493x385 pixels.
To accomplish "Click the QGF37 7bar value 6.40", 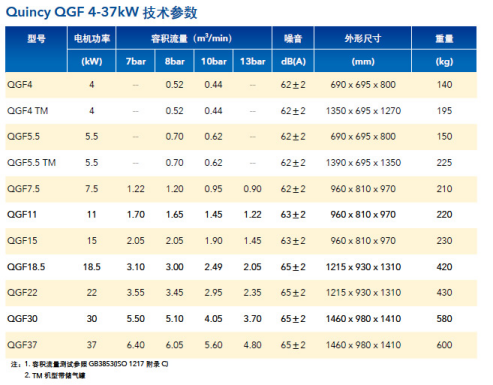I will pyautogui.click(x=136, y=345).
